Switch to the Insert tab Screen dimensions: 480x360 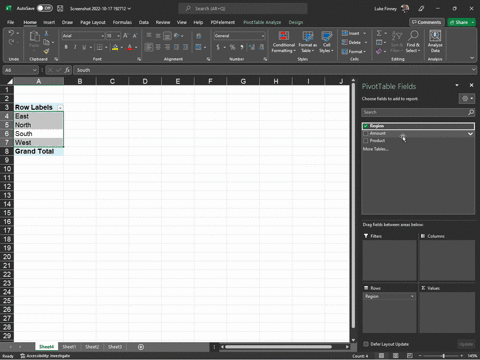[x=49, y=22]
